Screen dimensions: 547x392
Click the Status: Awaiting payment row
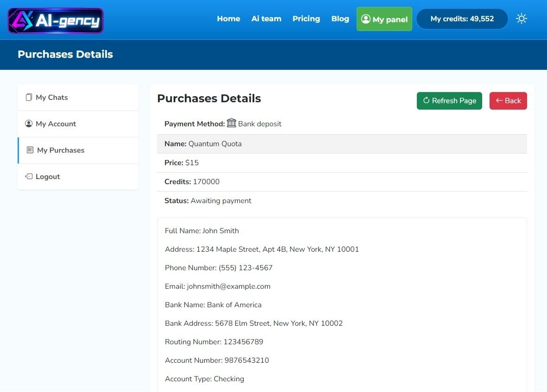pos(208,201)
